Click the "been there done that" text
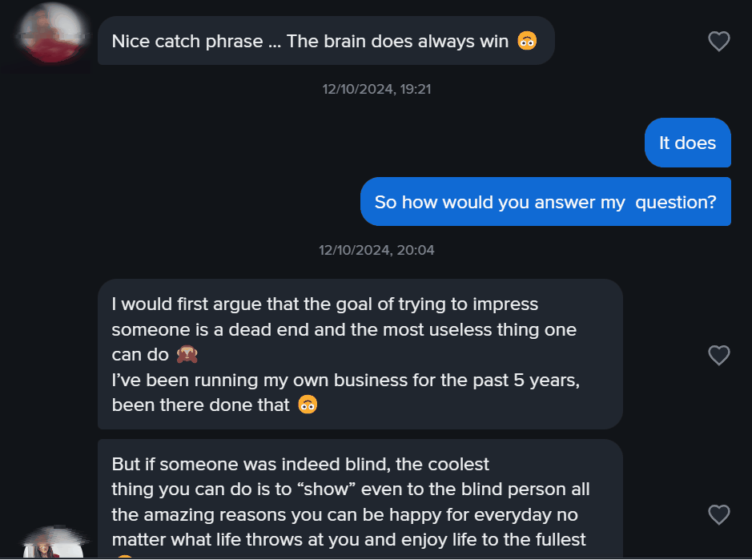The height and width of the screenshot is (560, 752). (200, 405)
